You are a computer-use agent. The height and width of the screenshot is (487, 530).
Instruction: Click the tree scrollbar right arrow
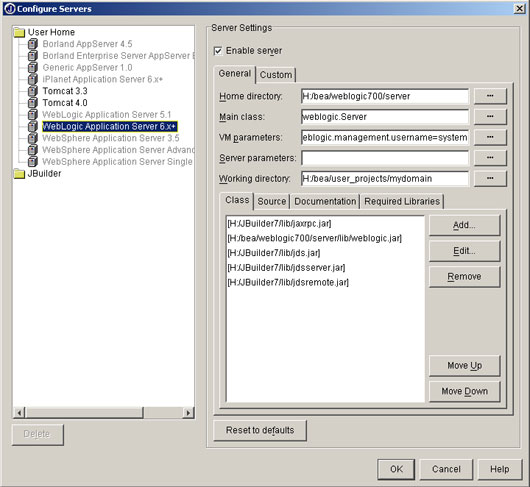(188, 413)
